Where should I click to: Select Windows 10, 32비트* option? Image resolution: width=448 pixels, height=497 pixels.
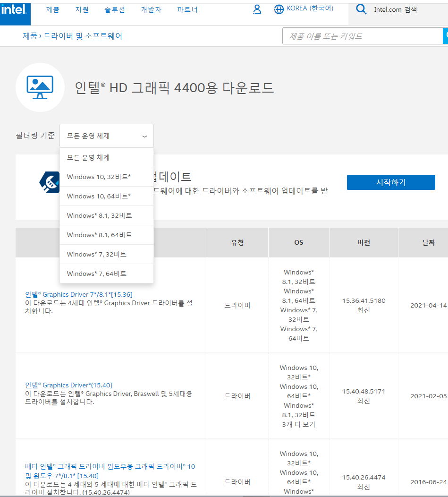[x=107, y=177]
